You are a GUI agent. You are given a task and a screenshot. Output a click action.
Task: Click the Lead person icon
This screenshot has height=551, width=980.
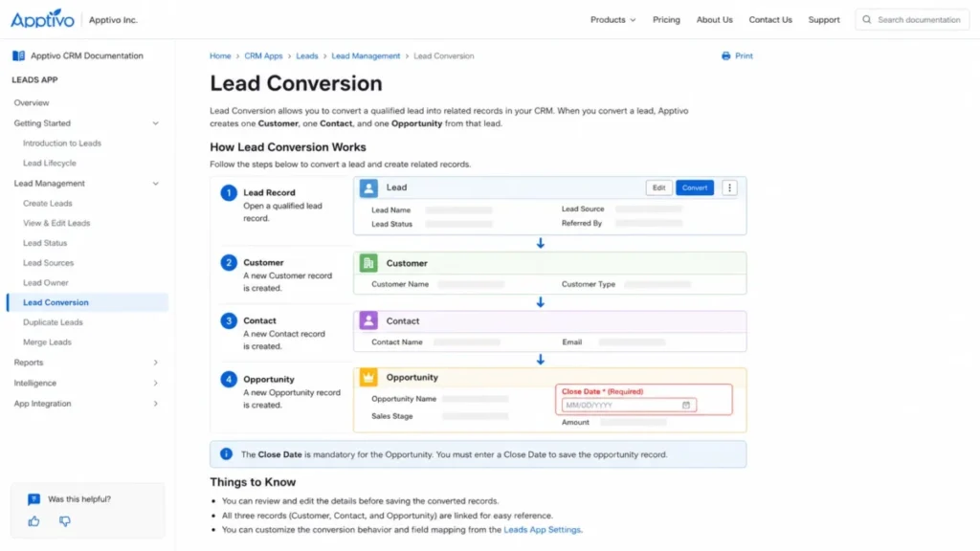pos(368,187)
